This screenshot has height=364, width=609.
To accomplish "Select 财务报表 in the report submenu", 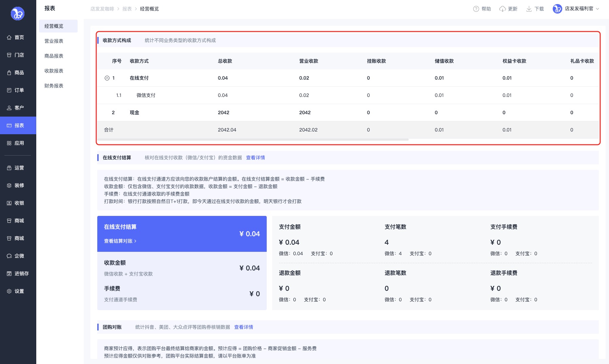I will (54, 86).
